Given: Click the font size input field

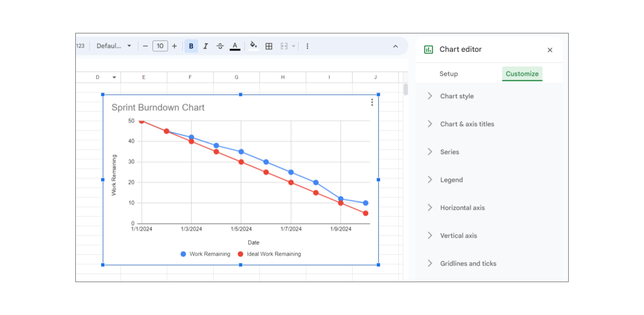Looking at the screenshot, I should pyautogui.click(x=160, y=46).
